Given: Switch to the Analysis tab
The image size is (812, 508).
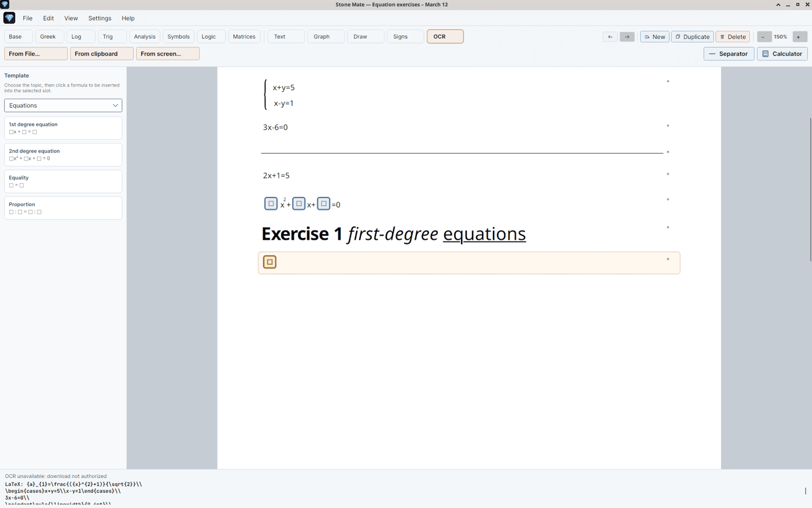Looking at the screenshot, I should click(145, 37).
